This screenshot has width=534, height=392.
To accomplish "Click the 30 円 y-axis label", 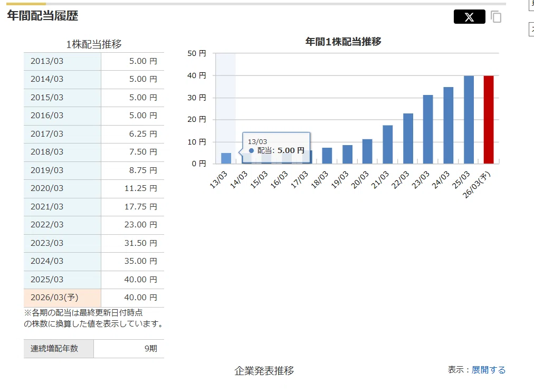I will point(197,98).
